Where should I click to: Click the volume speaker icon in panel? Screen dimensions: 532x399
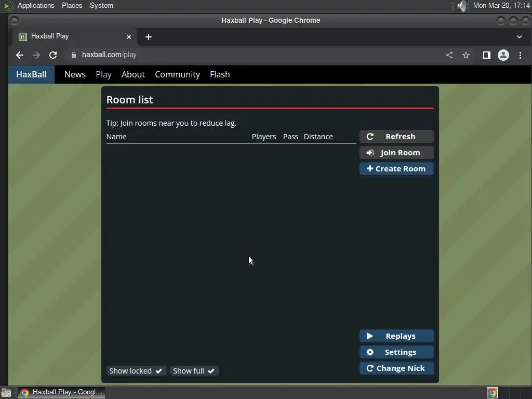click(x=462, y=6)
